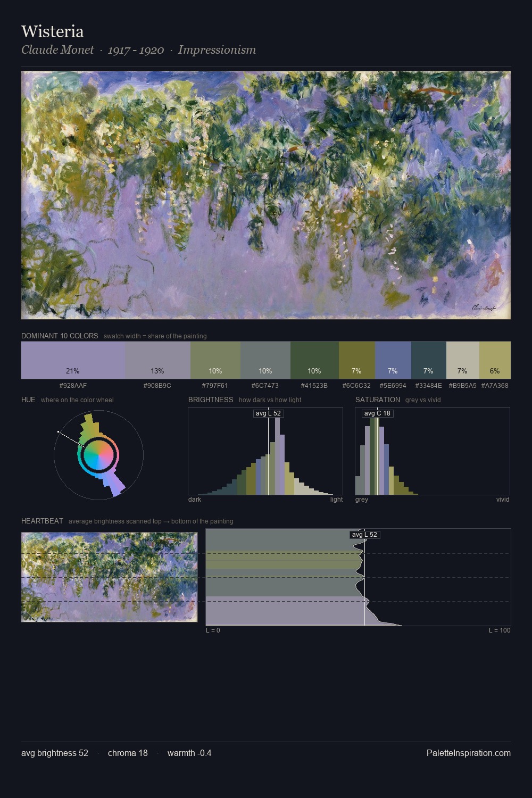Click the hex code '#6C7473' text

tap(265, 385)
